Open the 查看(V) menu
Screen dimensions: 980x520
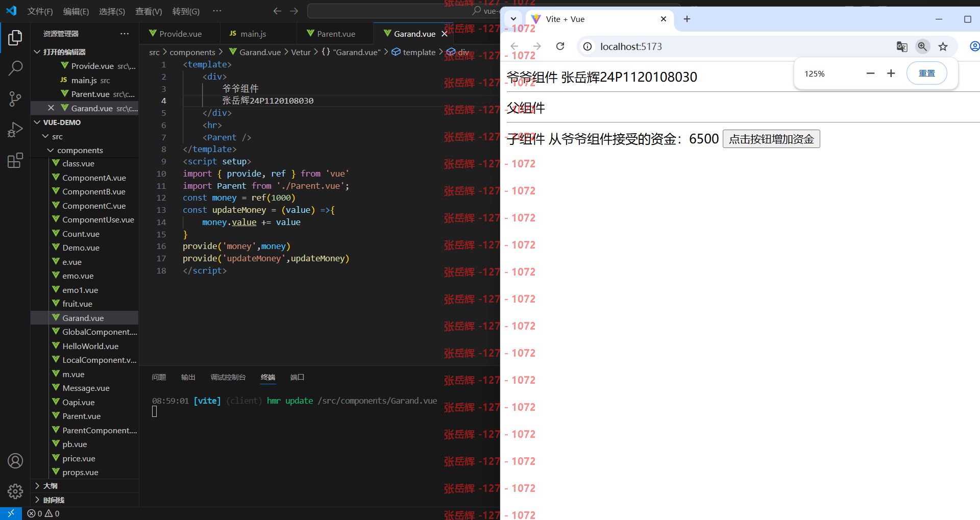[149, 11]
